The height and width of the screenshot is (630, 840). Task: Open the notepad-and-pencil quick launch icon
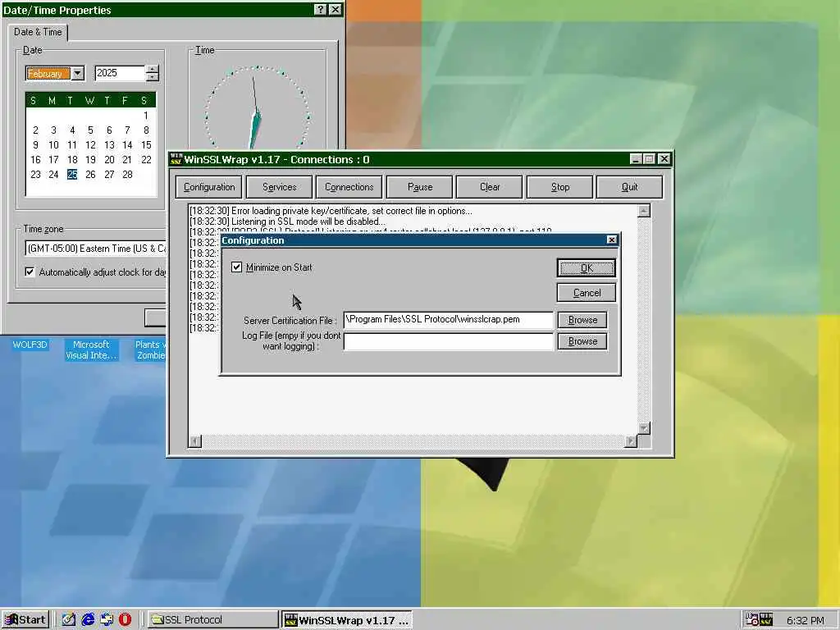pyautogui.click(x=69, y=620)
